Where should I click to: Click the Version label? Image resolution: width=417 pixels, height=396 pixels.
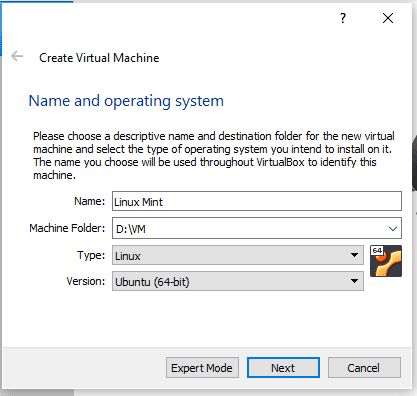click(x=86, y=281)
